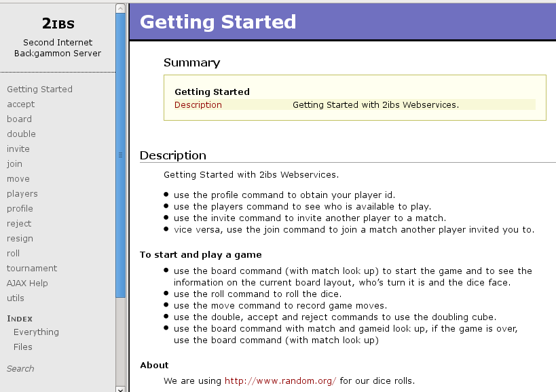Select the double command link
This screenshot has height=392, width=556.
(21, 134)
